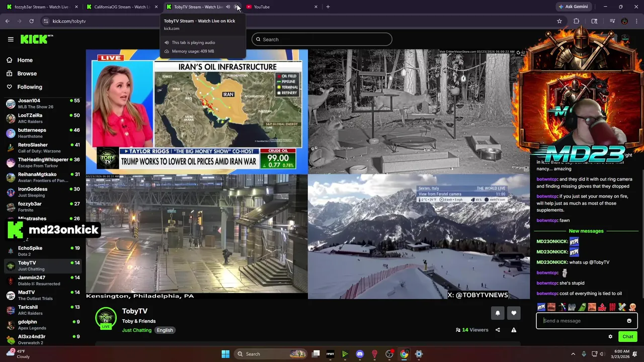Share the stream via share icon
Screen dimensions: 644x362
coord(498,330)
